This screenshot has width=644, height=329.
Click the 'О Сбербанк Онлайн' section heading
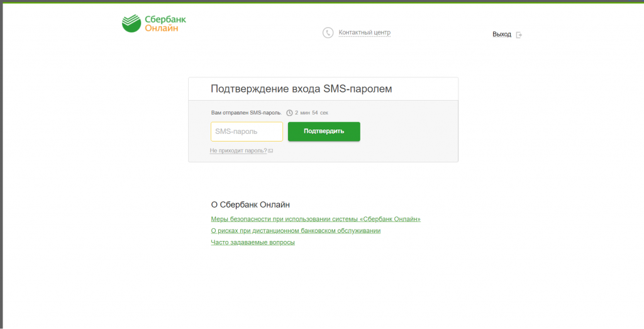click(x=250, y=204)
